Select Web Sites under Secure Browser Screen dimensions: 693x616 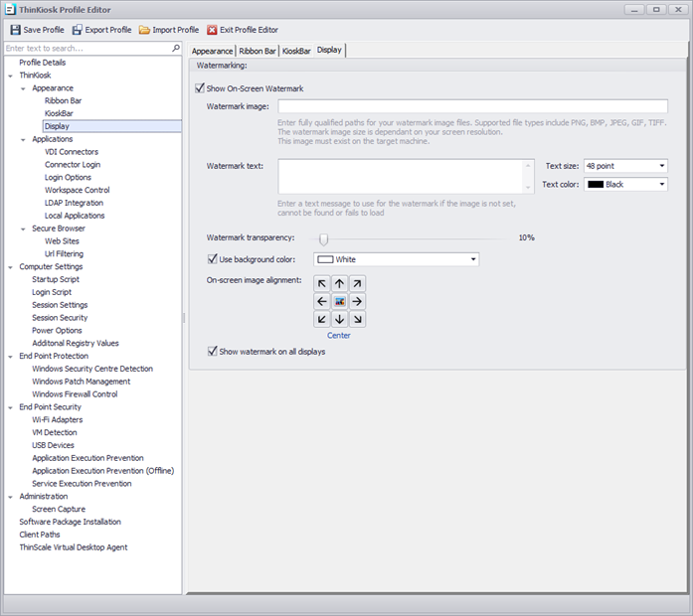coord(62,241)
